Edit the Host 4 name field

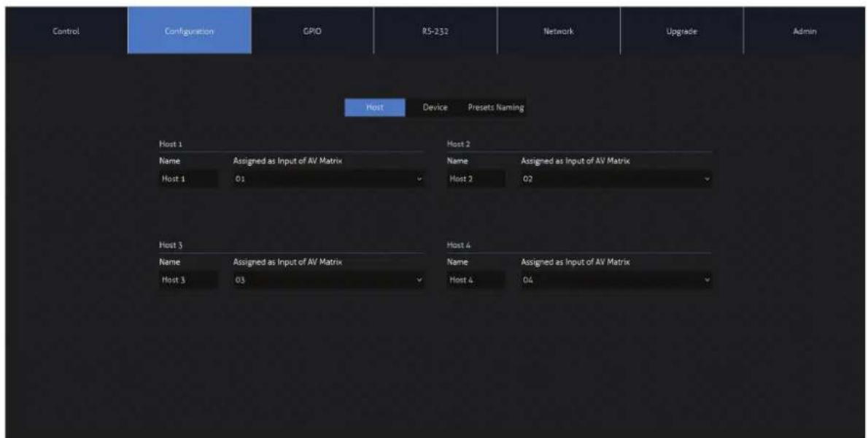point(476,280)
